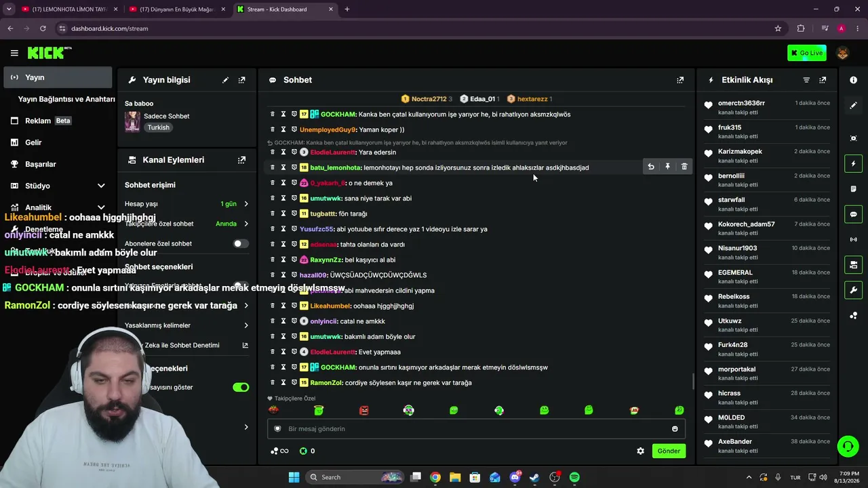
Task: Open the hamburger navigation menu
Action: click(14, 53)
